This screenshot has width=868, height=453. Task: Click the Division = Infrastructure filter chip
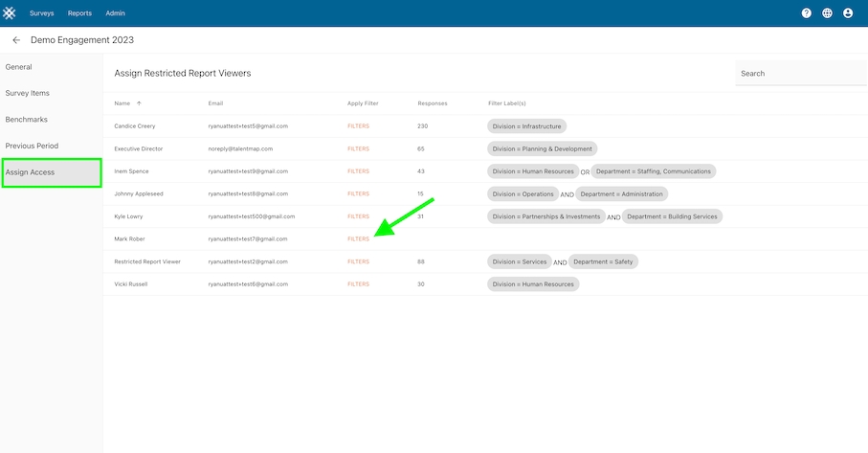tap(526, 126)
